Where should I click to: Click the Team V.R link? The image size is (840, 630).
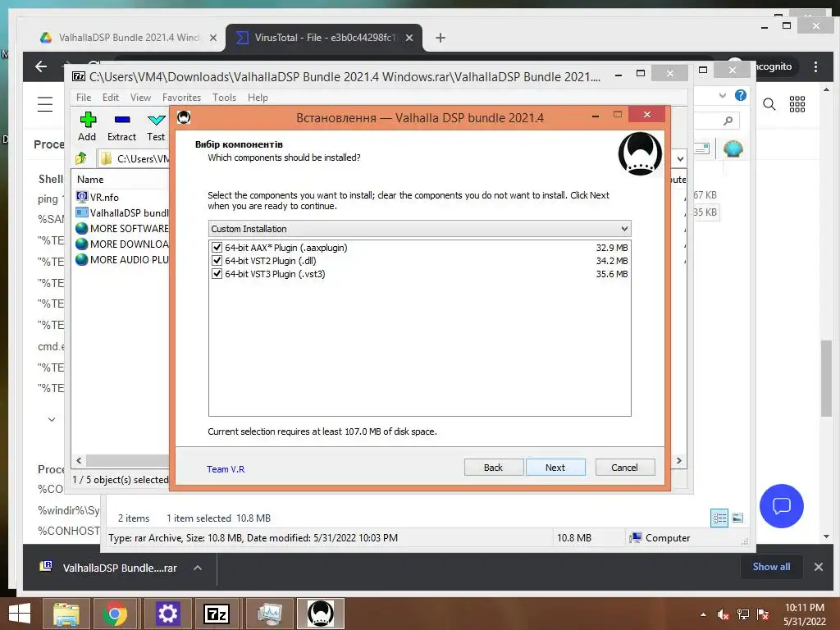point(226,468)
